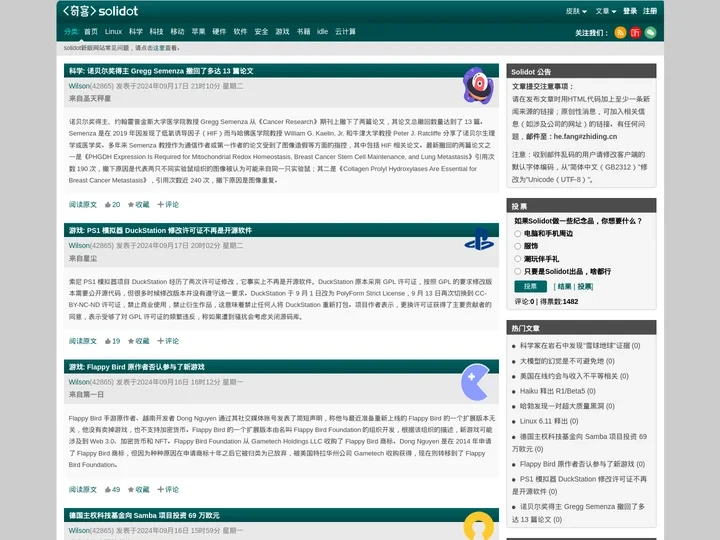Favorite the Gregg Semenza article via star 收藏

[x=139, y=205]
